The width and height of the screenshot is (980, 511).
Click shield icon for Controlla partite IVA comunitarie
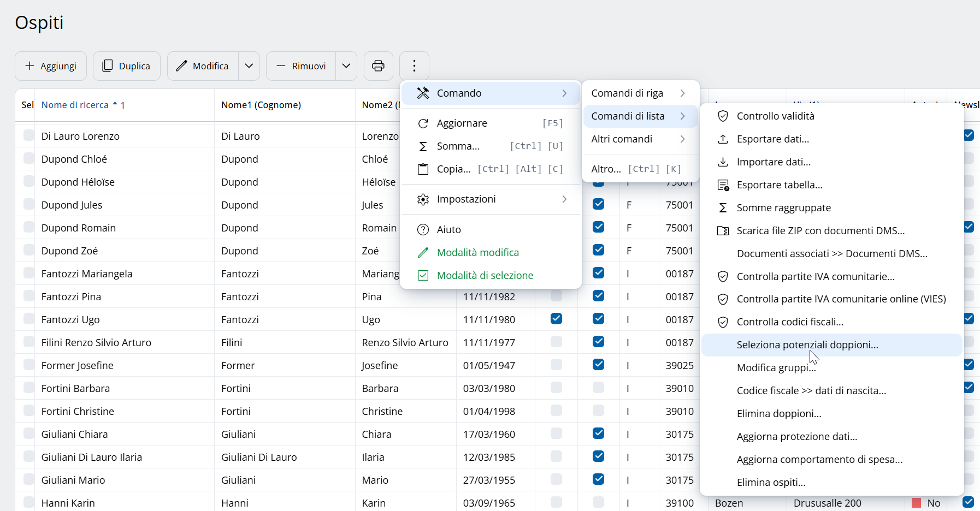pos(723,277)
